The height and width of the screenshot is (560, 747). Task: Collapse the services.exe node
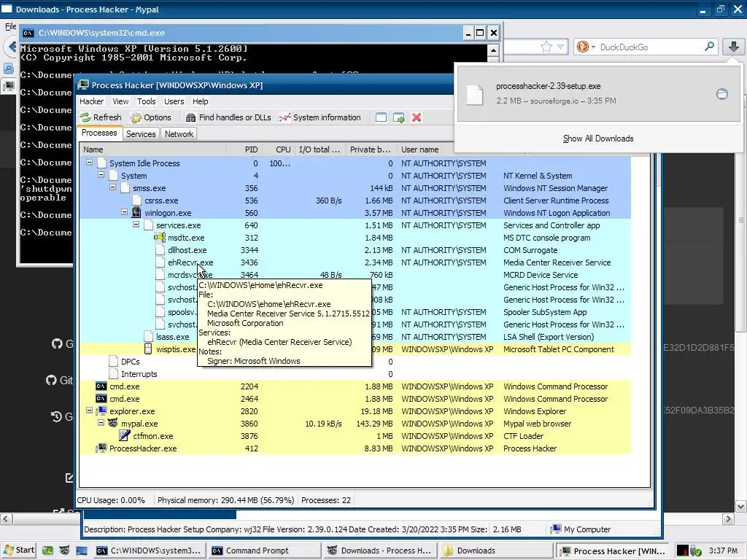tap(136, 225)
